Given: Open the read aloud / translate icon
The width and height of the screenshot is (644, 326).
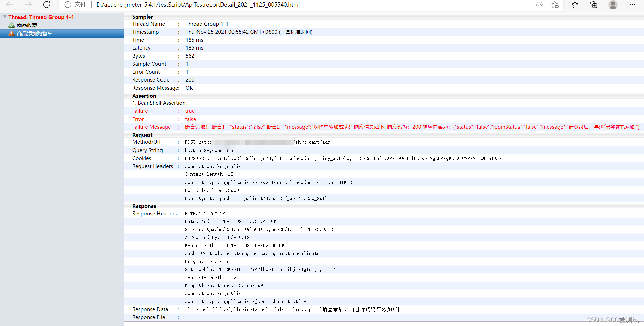Looking at the screenshot, I should 540,5.
